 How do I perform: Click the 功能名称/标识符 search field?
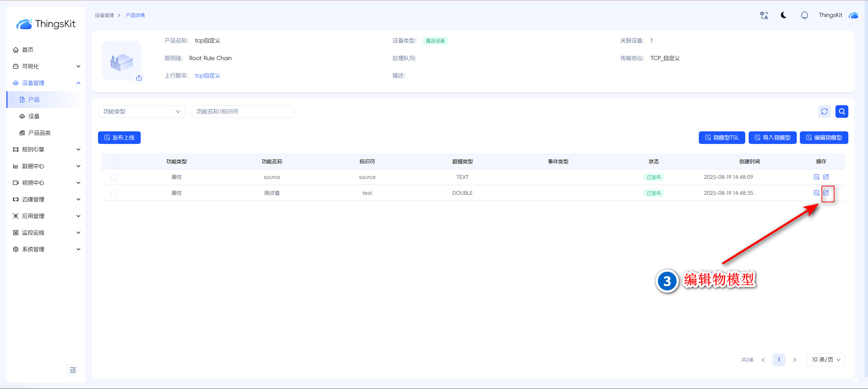(x=243, y=111)
